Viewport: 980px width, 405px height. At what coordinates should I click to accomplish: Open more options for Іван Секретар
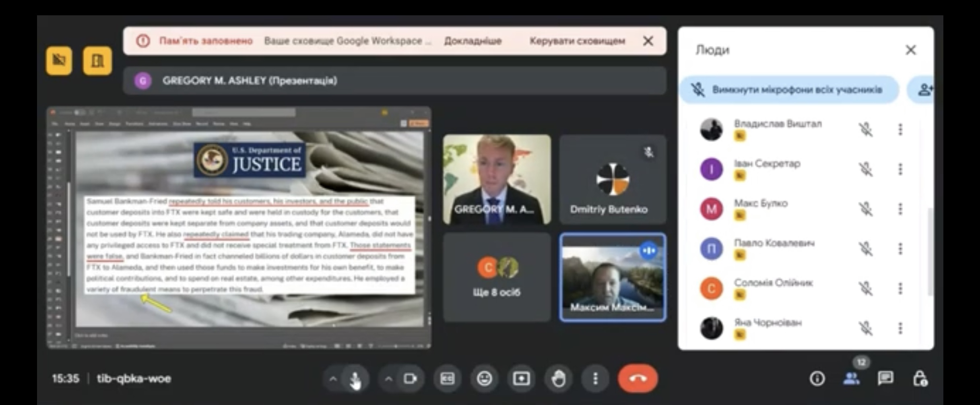[x=900, y=169]
